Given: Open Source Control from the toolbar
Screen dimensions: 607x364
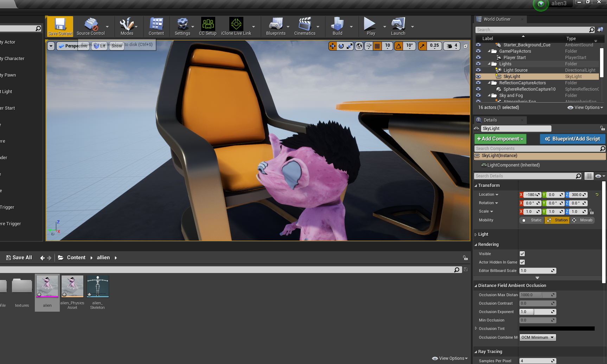Looking at the screenshot, I should point(91,26).
